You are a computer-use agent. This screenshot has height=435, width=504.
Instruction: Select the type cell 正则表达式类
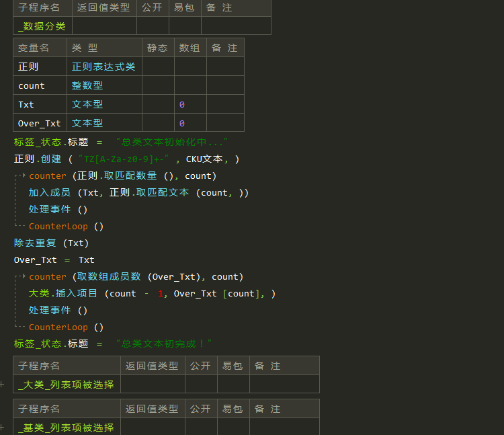[104, 67]
